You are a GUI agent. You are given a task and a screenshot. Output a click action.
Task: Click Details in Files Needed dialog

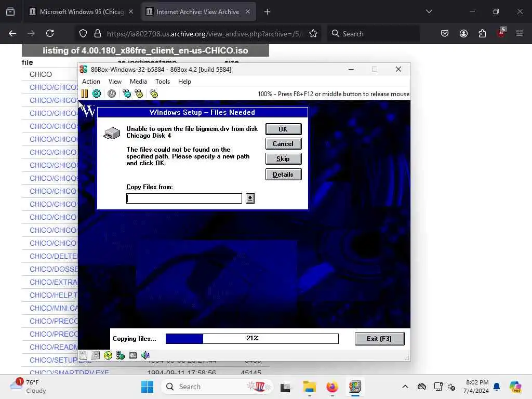click(283, 175)
